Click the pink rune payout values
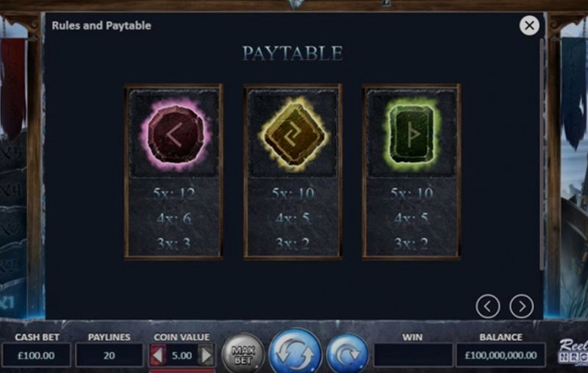 [x=174, y=218]
